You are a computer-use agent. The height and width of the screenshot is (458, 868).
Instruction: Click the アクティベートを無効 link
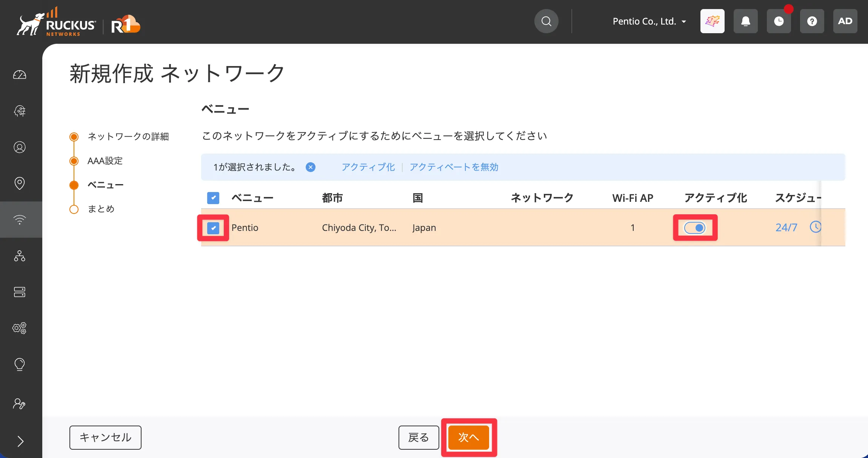point(454,167)
